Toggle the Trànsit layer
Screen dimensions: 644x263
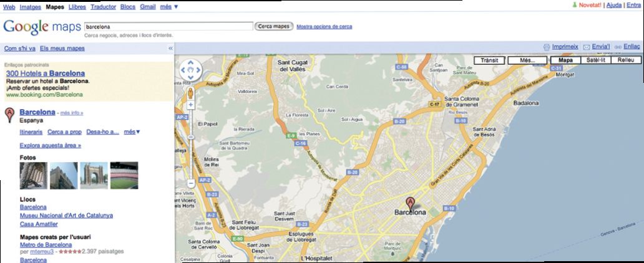[x=489, y=60]
